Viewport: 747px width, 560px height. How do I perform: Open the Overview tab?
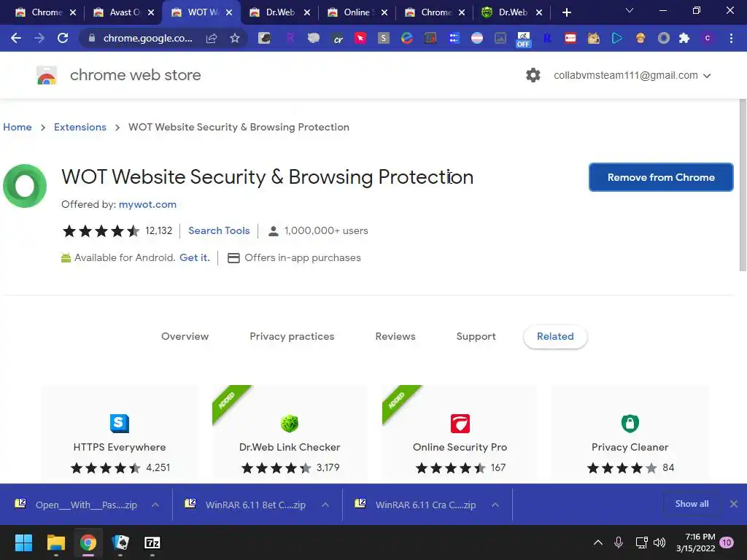185,336
